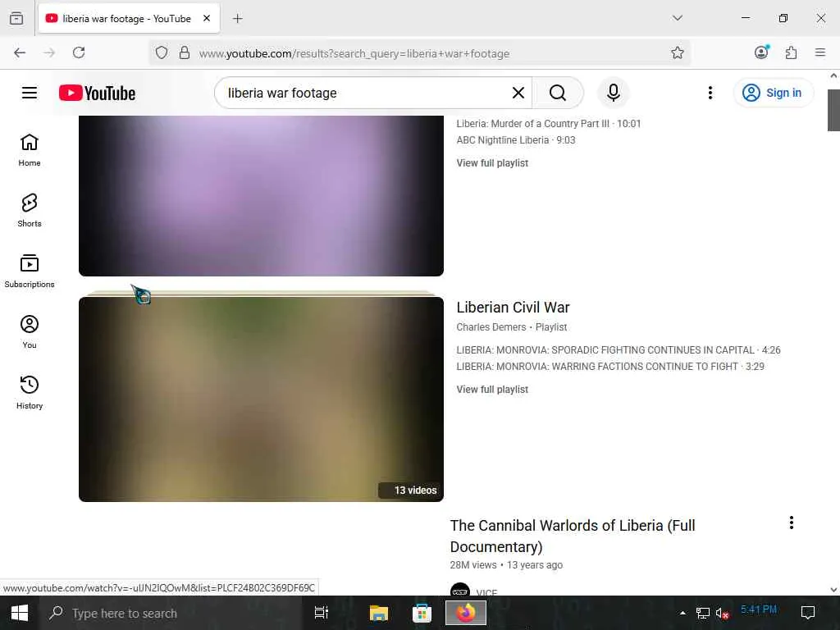Click the page vertical scrollbar thumb
The height and width of the screenshot is (630, 840).
pos(833,110)
